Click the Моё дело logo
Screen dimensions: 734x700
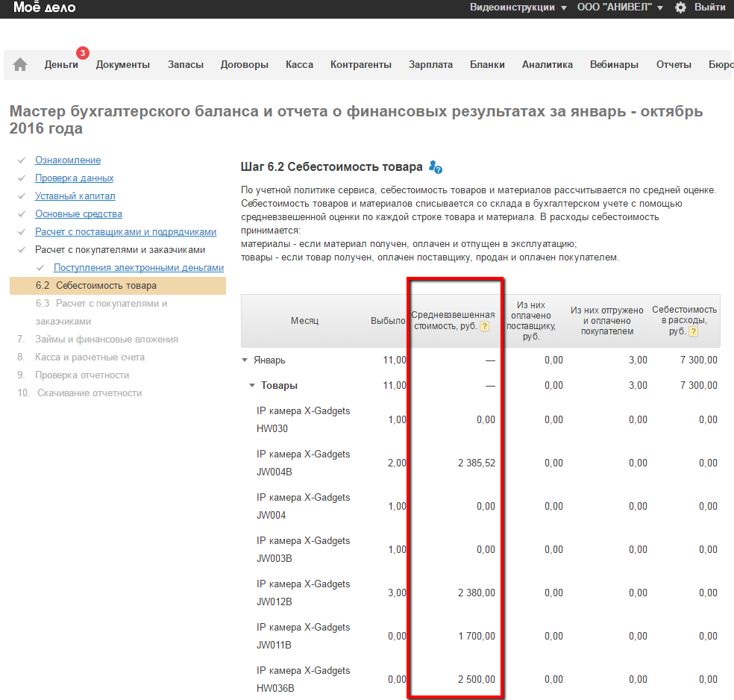click(44, 7)
